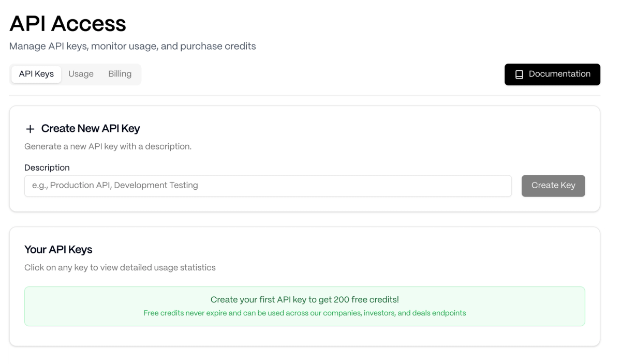Click the 'Your API Keys' heading

(58, 250)
